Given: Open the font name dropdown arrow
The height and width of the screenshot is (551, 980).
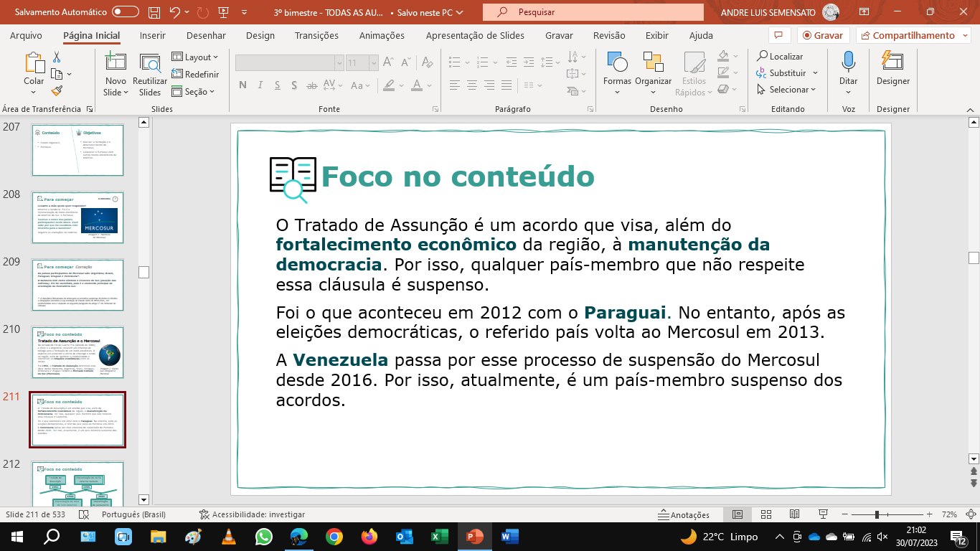Looking at the screenshot, I should click(x=339, y=63).
